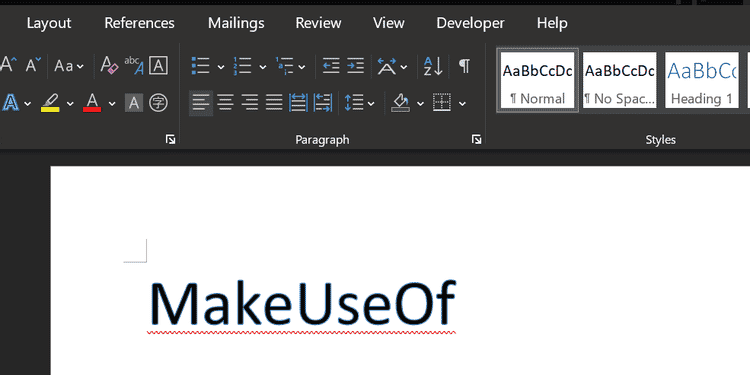Open Text Effects dropdown arrow

click(28, 103)
